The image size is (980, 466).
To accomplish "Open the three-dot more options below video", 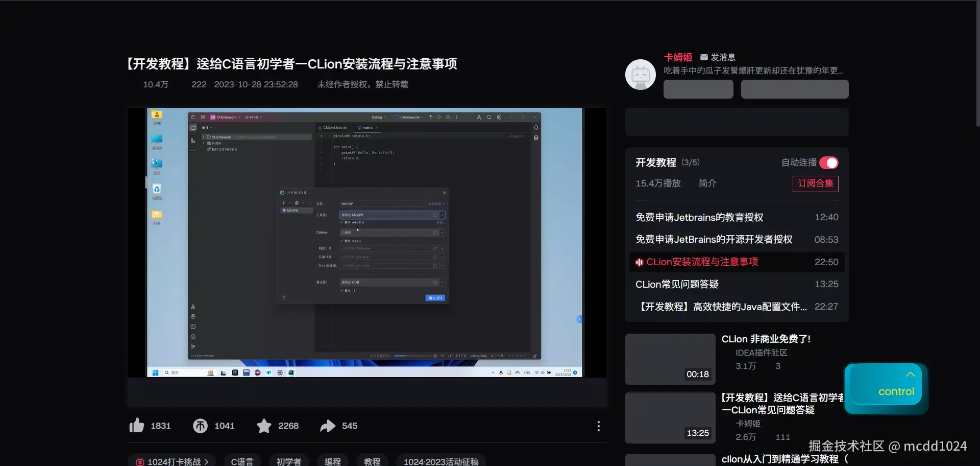I will click(599, 426).
